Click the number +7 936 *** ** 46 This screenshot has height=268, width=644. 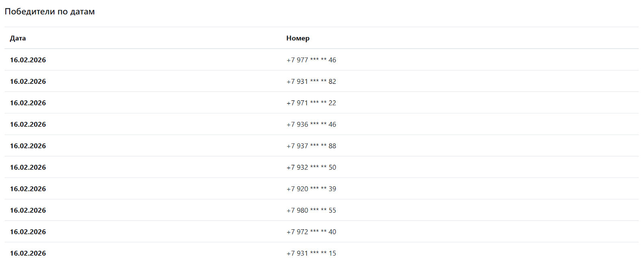[x=311, y=125]
